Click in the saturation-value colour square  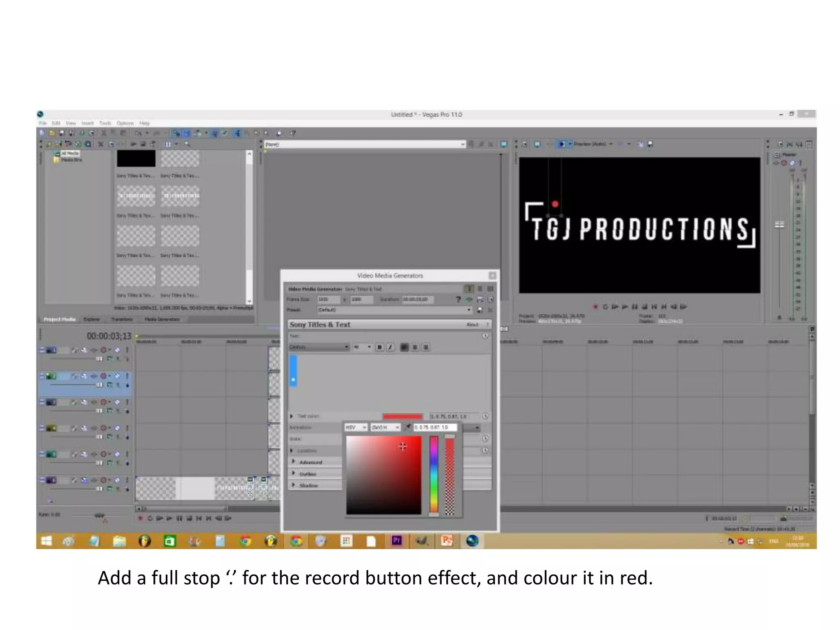[x=383, y=475]
